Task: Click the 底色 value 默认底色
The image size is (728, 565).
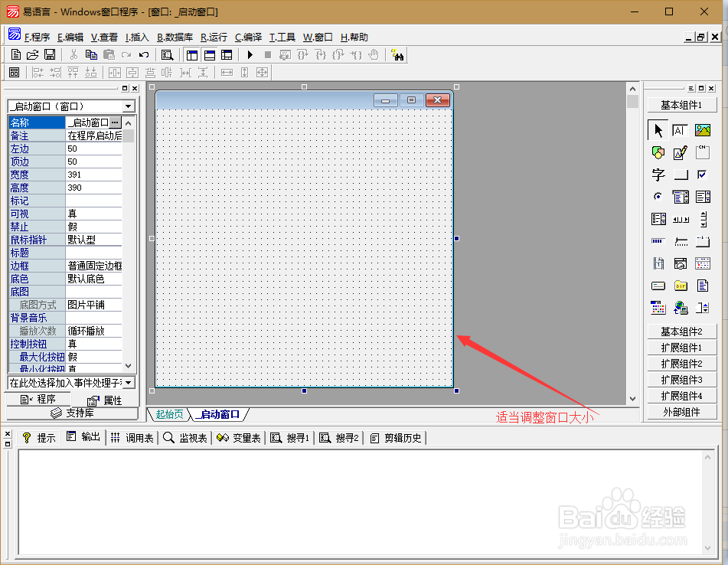Action: click(x=93, y=279)
